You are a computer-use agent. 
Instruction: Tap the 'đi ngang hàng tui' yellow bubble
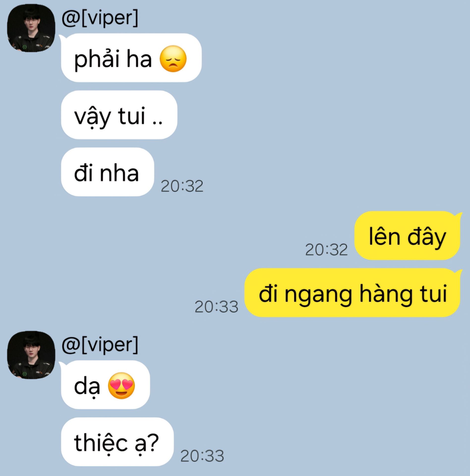click(352, 293)
